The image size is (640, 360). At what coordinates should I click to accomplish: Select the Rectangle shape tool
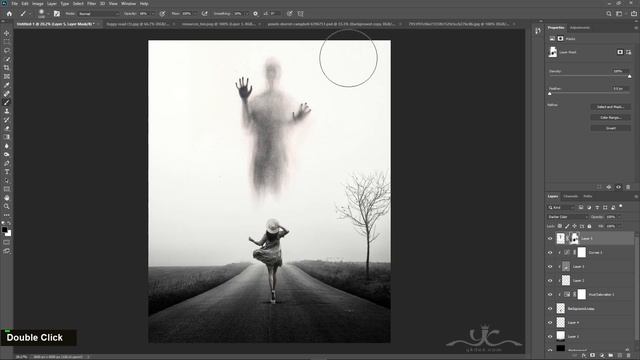click(x=7, y=189)
